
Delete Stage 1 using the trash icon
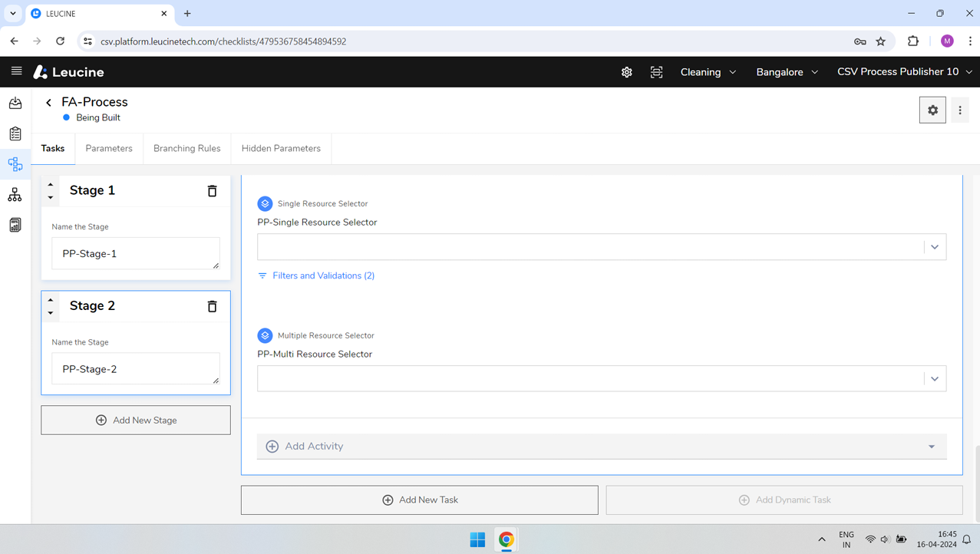point(212,190)
